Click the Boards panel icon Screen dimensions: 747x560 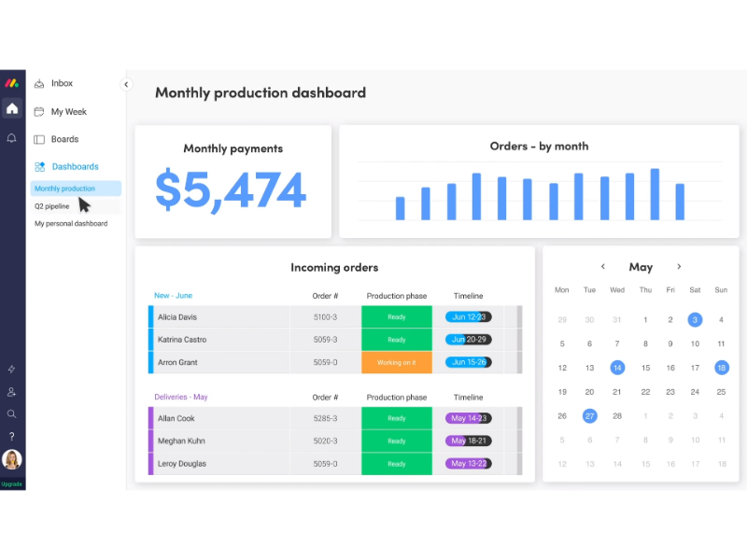(39, 139)
